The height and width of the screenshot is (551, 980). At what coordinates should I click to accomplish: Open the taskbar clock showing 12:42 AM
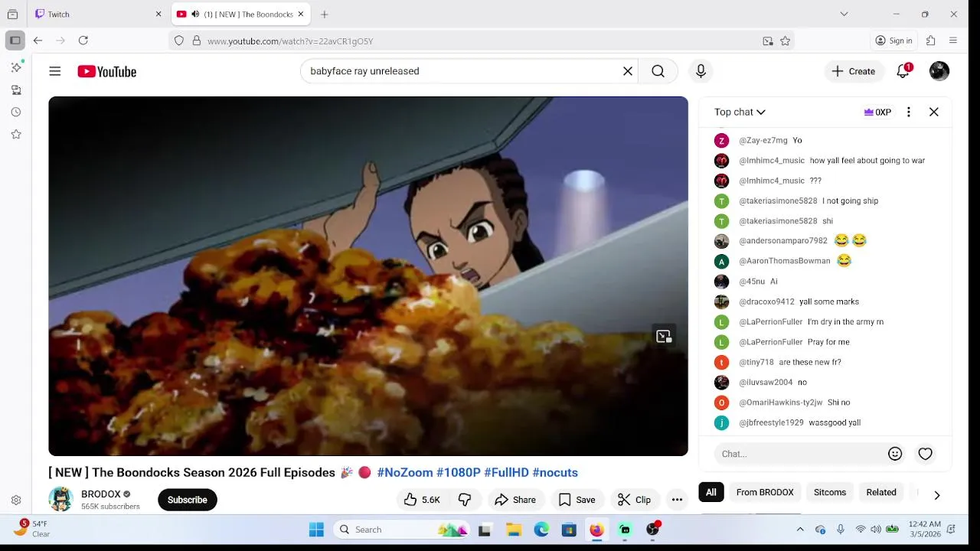(x=925, y=529)
